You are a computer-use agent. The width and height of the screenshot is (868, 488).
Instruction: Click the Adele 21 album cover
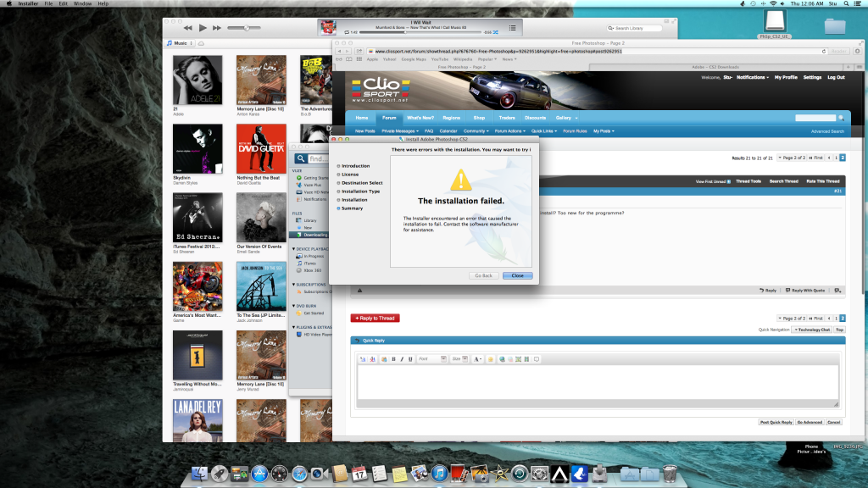tap(198, 80)
